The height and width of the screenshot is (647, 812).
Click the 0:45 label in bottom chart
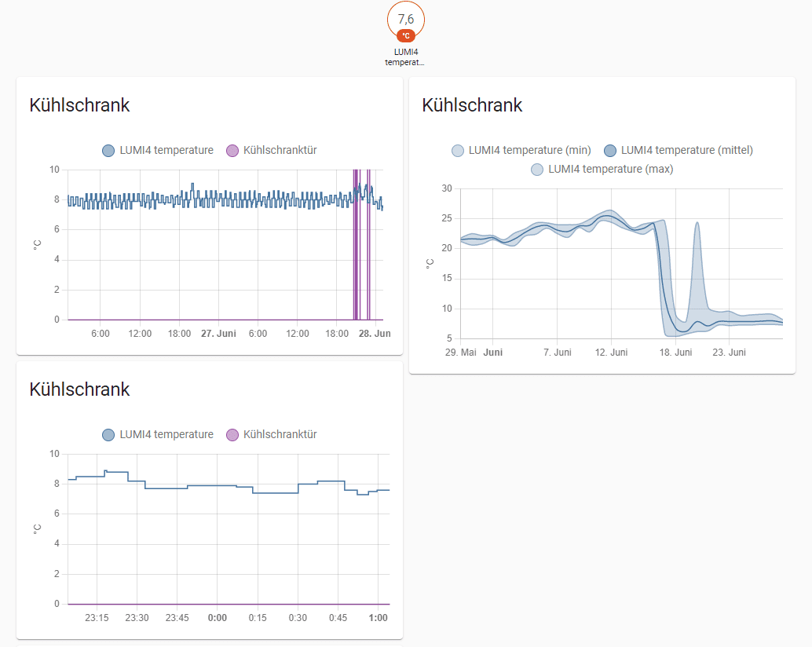[x=338, y=618]
